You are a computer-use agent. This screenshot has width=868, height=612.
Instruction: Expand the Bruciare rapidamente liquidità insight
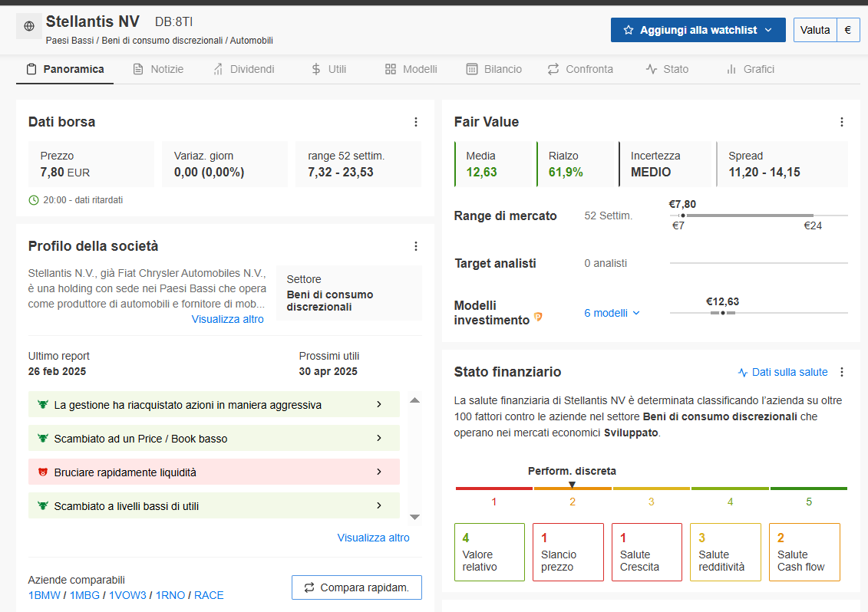213,472
